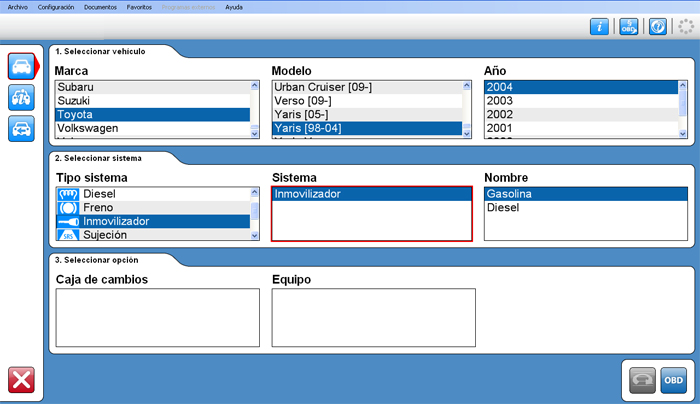Click the Freno brake disc icon
700x404 pixels.
[x=68, y=208]
